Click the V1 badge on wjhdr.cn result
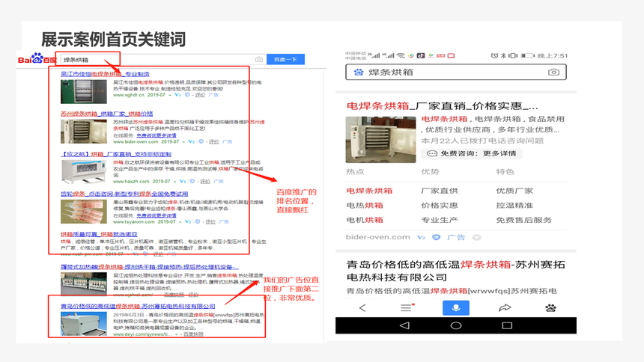This screenshot has height=362, width=644. [x=177, y=95]
